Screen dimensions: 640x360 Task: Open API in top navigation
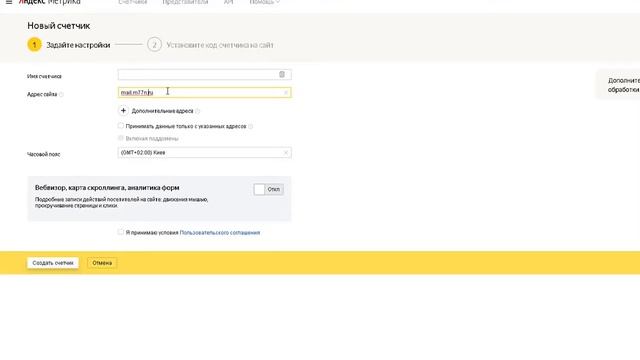click(x=229, y=2)
